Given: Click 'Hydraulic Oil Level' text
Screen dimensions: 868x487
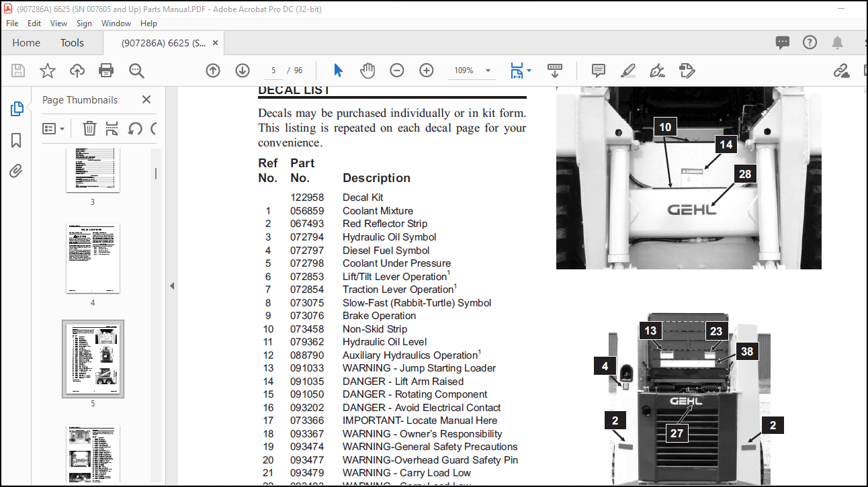Looking at the screenshot, I should tap(384, 342).
